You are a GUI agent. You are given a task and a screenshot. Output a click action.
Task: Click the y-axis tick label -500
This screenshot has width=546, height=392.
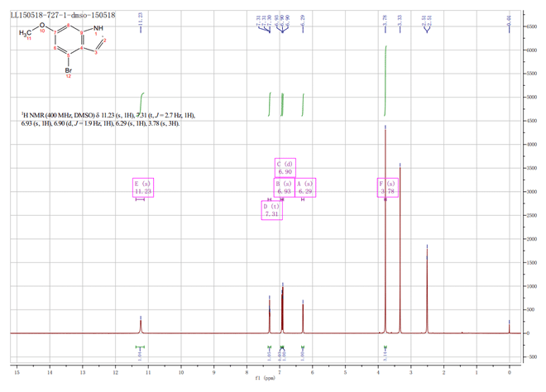point(531,356)
